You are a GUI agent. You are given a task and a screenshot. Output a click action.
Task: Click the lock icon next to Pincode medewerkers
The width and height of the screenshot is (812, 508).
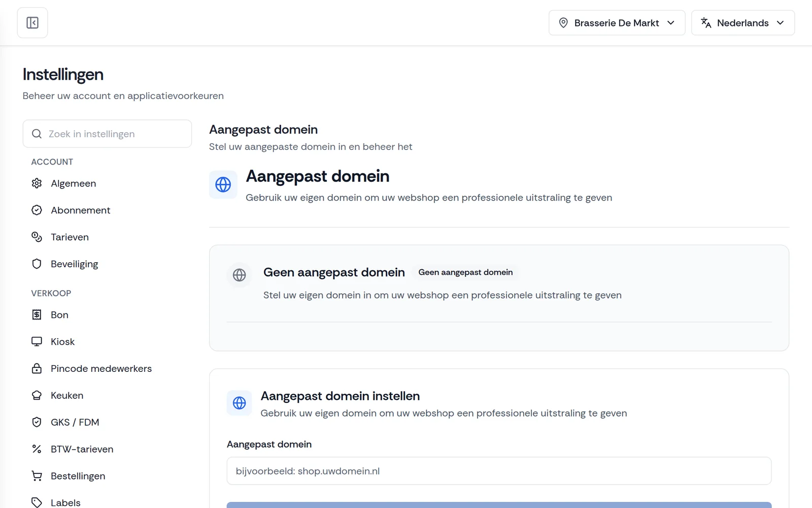coord(37,369)
